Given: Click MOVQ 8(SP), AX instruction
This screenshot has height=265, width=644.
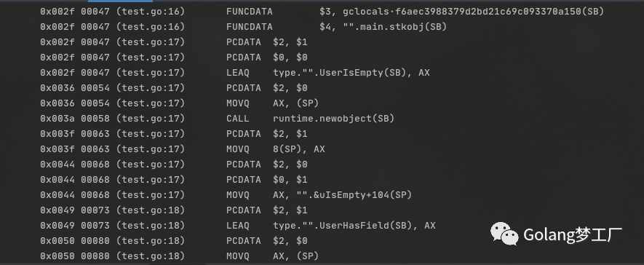Looking at the screenshot, I should click(276, 149).
